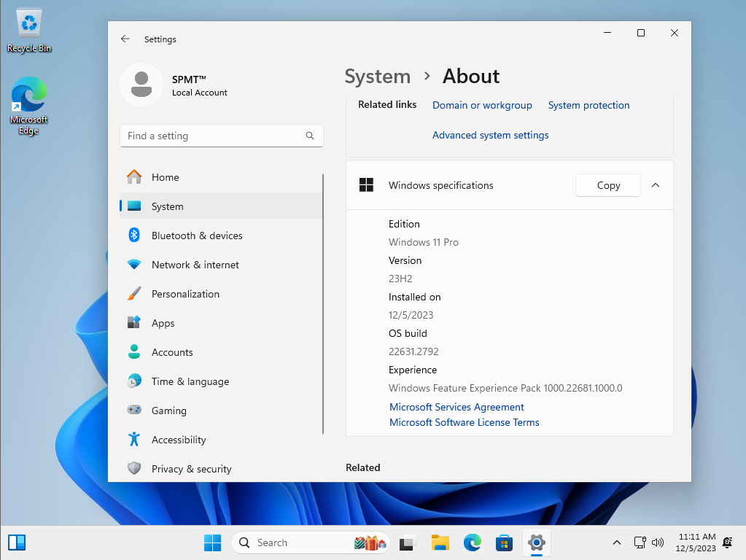
Task: Open Task View on the taskbar
Action: tap(407, 542)
